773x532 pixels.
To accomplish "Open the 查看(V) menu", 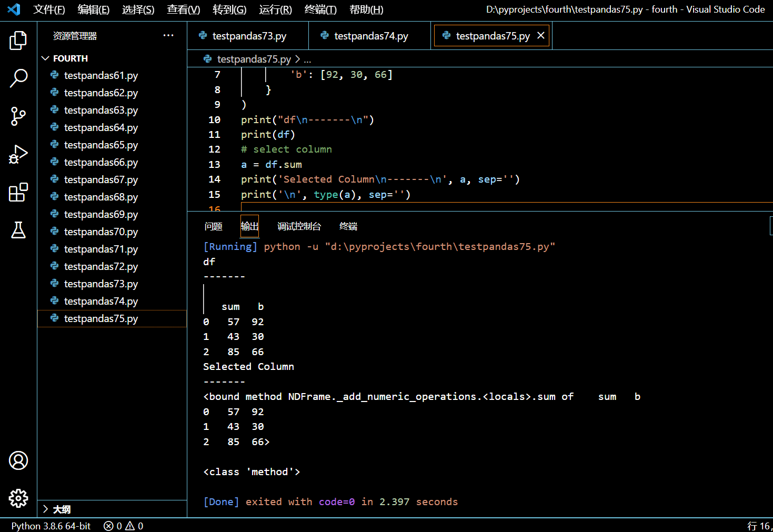I will 183,9.
